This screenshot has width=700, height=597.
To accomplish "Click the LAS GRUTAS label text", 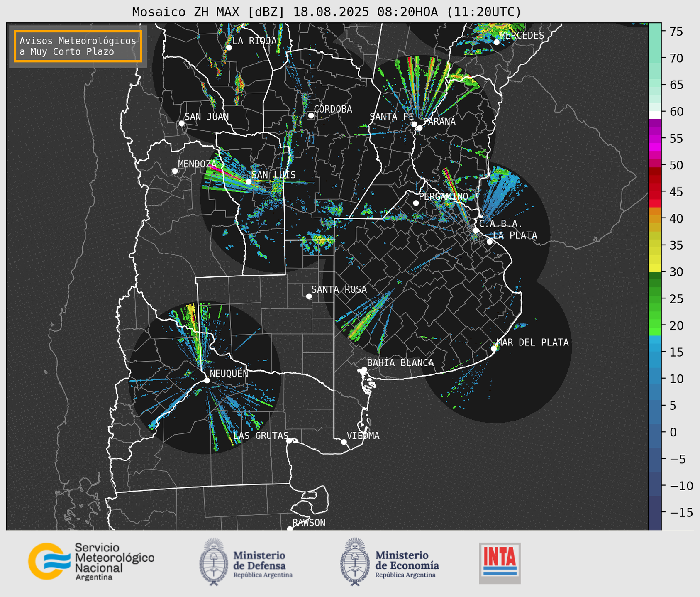I will [261, 436].
